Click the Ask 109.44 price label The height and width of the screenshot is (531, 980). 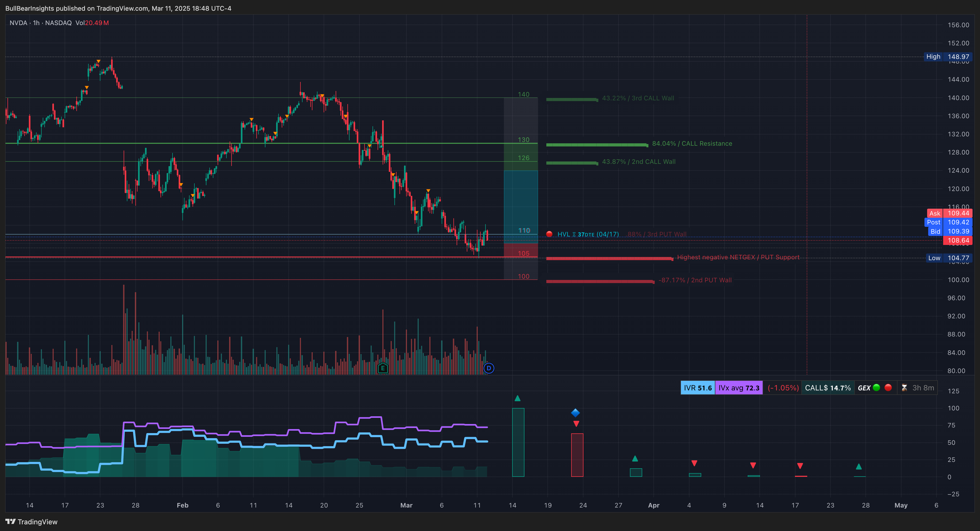(x=950, y=213)
